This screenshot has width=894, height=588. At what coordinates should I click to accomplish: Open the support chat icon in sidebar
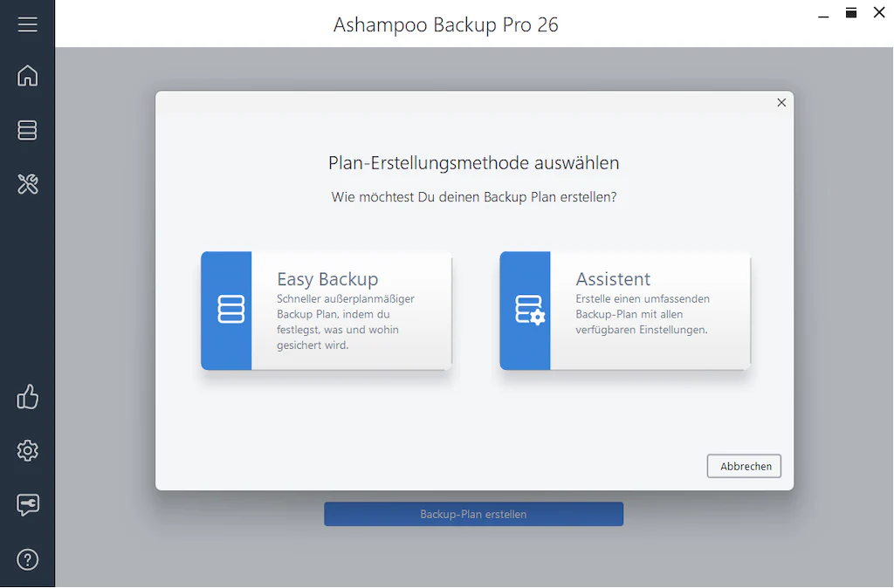pyautogui.click(x=27, y=505)
